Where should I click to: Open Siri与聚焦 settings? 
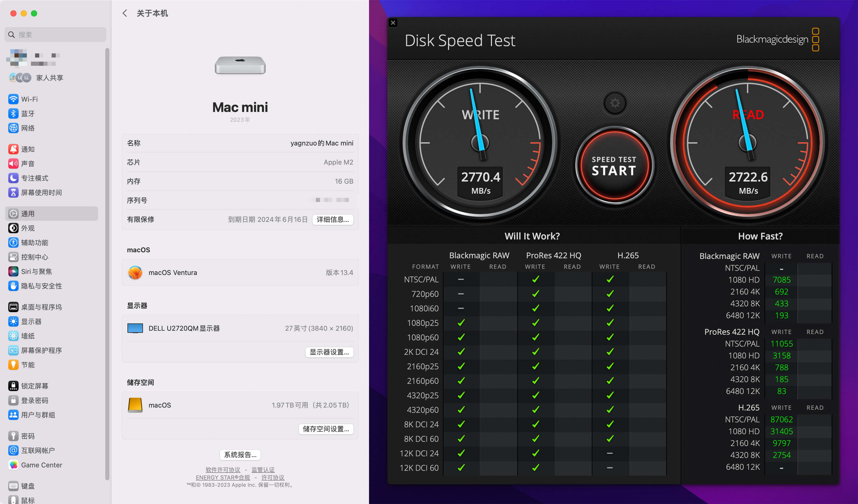tap(36, 272)
